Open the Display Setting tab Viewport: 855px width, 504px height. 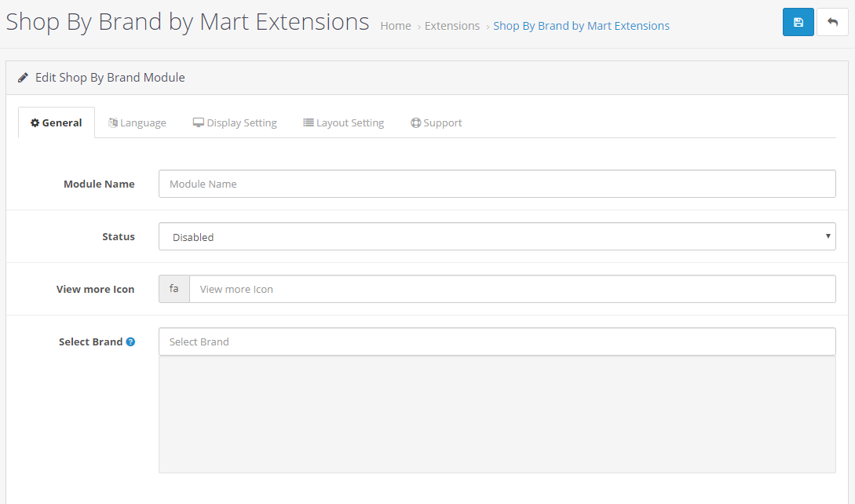235,122
